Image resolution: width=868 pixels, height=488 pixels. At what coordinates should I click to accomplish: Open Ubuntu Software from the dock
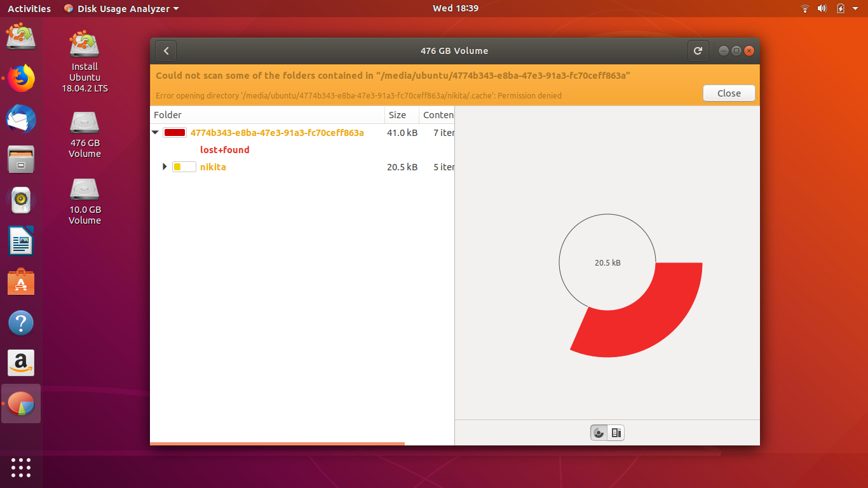[21, 281]
